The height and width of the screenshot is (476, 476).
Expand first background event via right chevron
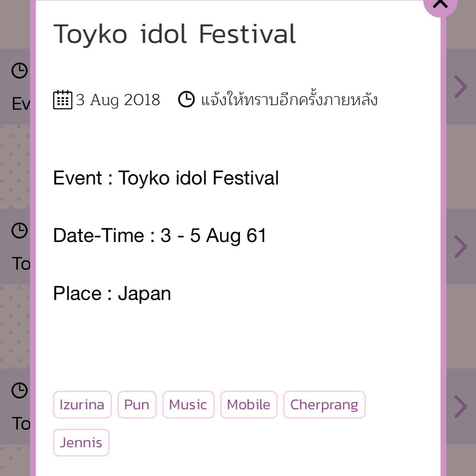pos(461,87)
